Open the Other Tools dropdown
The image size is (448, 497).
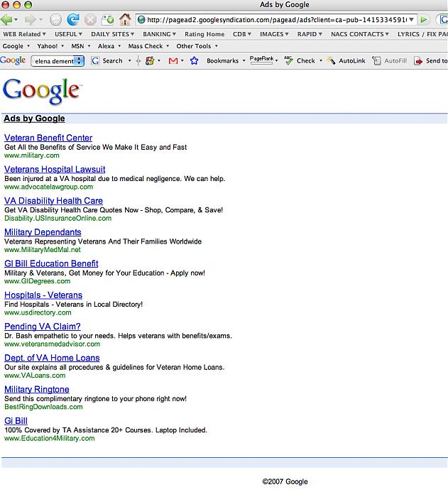(x=197, y=46)
